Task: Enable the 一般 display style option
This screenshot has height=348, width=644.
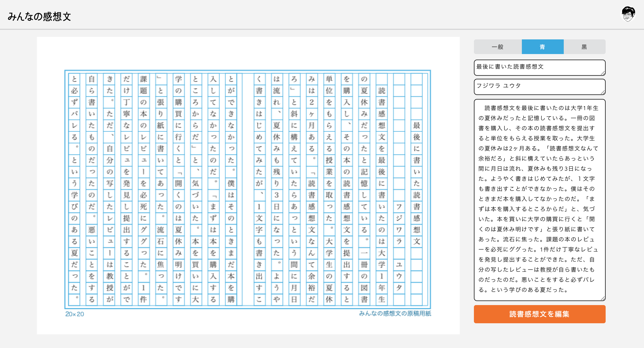Action: coord(498,46)
